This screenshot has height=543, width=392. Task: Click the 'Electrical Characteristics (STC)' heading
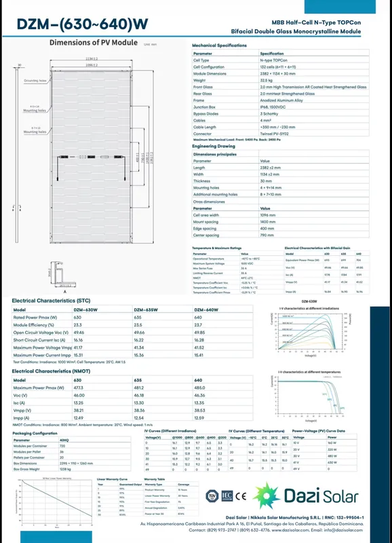click(x=51, y=301)
